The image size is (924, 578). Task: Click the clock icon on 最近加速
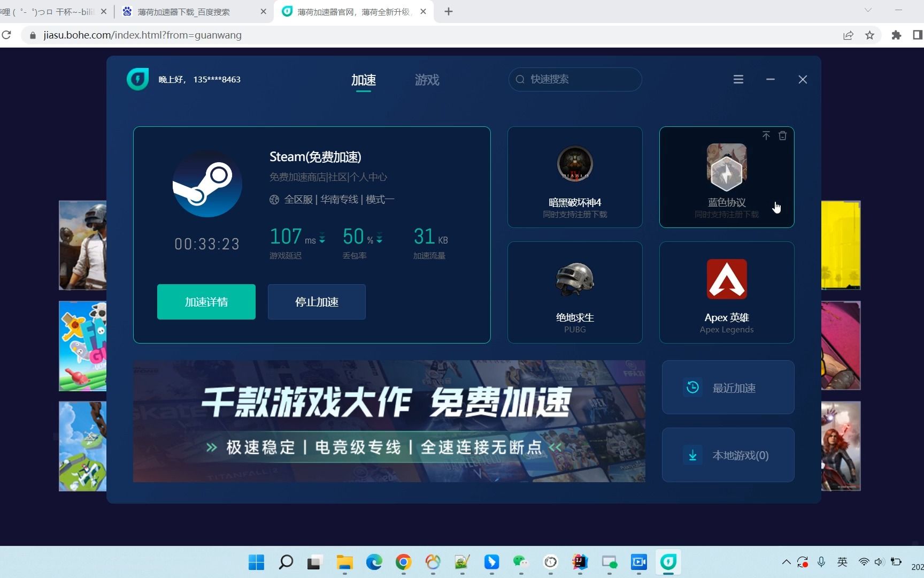692,387
